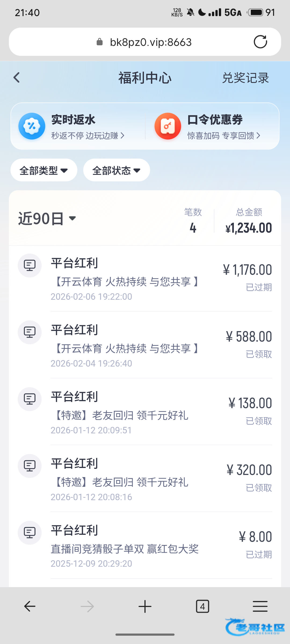The width and height of the screenshot is (290, 644).
Task: Open 兑奖记录 redemption records
Action: point(245,78)
